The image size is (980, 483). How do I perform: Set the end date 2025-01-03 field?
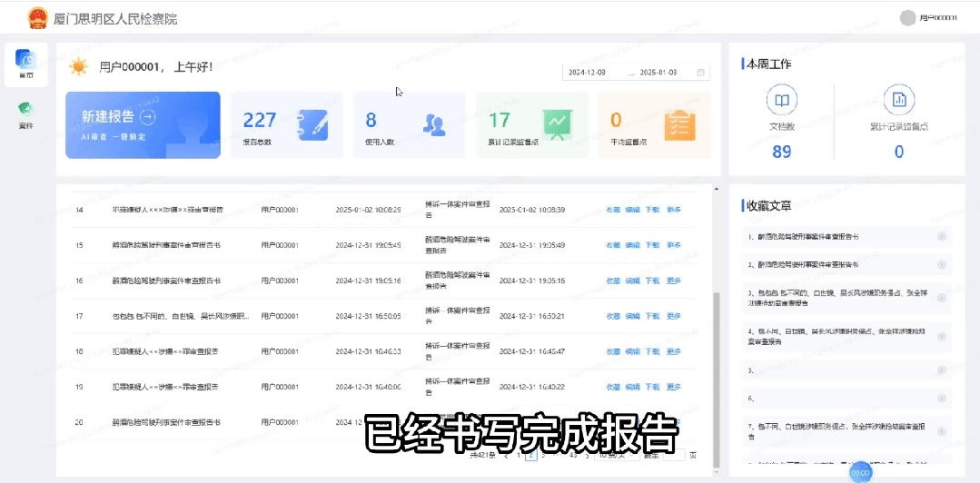[x=658, y=73]
